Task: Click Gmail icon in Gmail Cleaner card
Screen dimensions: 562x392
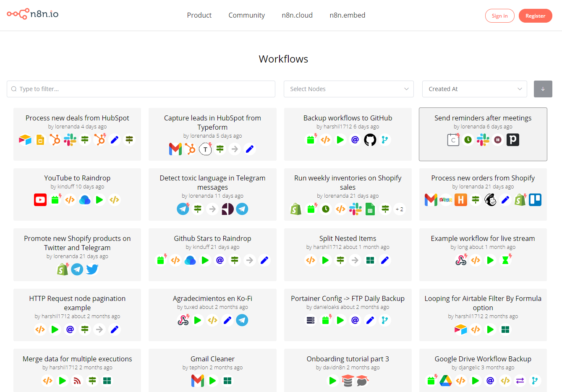Action: click(198, 381)
